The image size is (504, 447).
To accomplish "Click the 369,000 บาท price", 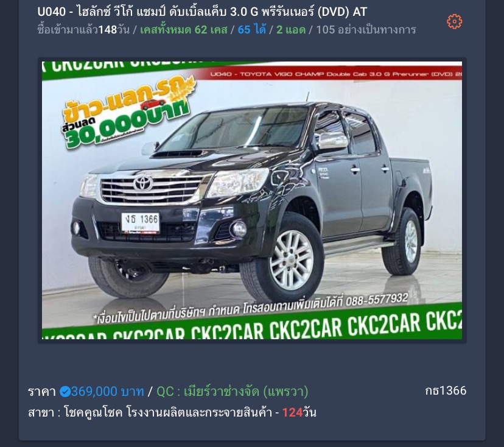I will tap(107, 392).
